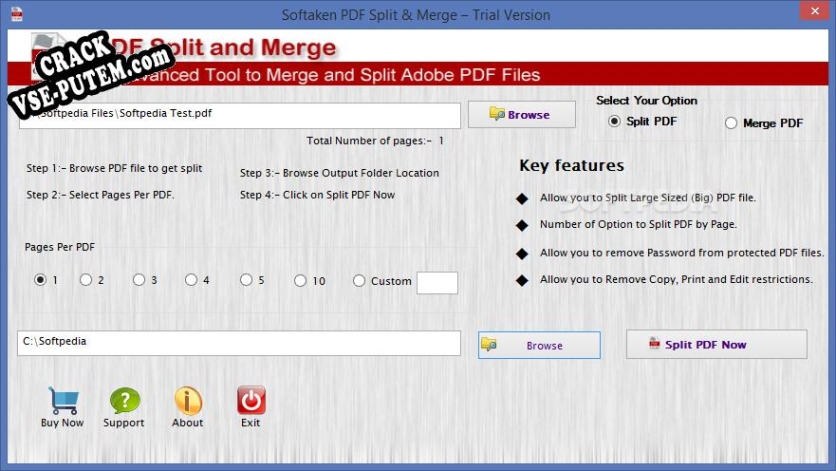Click the Split PDF Now button

[x=717, y=345]
